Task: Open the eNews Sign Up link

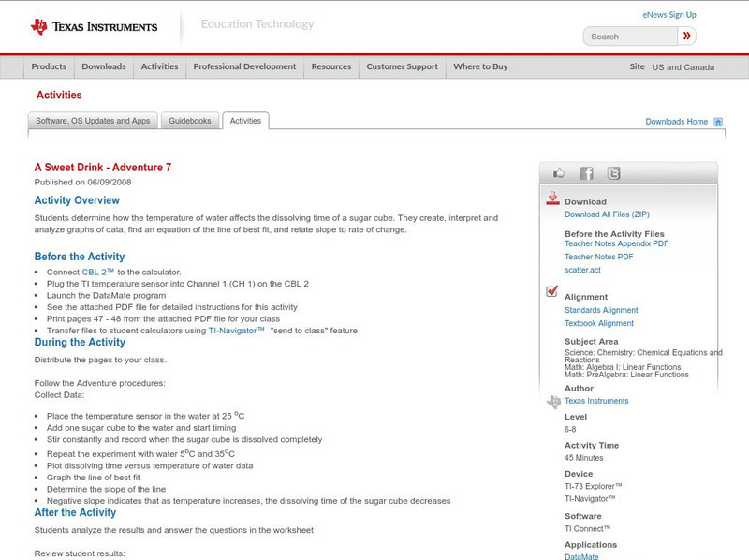Action: 669,15
